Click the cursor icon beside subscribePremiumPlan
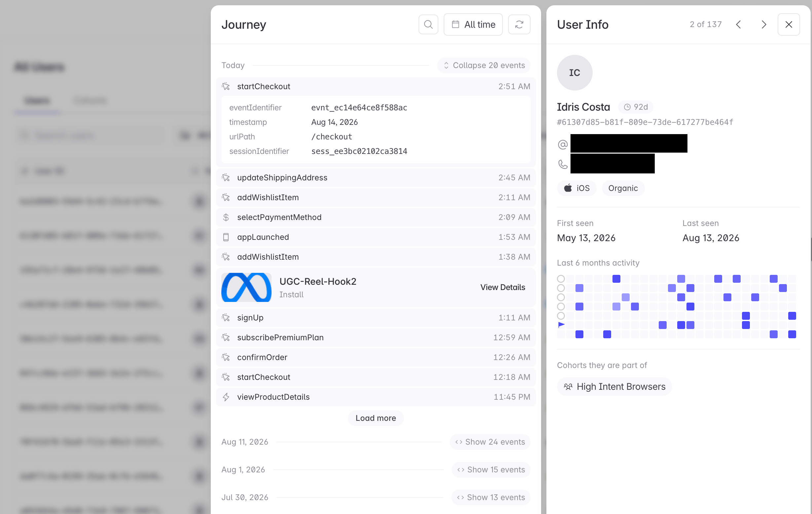 [226, 338]
